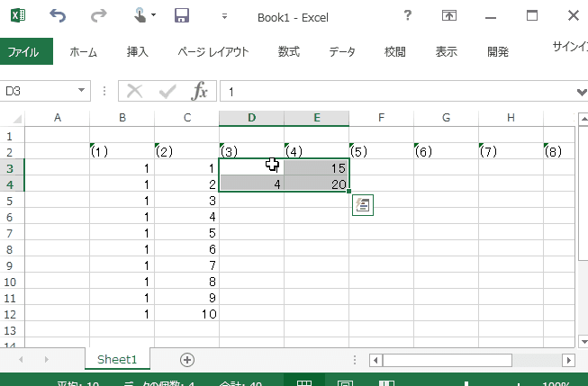Switch to the ホーム tab
Image resolution: width=588 pixels, height=386 pixels.
click(x=83, y=51)
